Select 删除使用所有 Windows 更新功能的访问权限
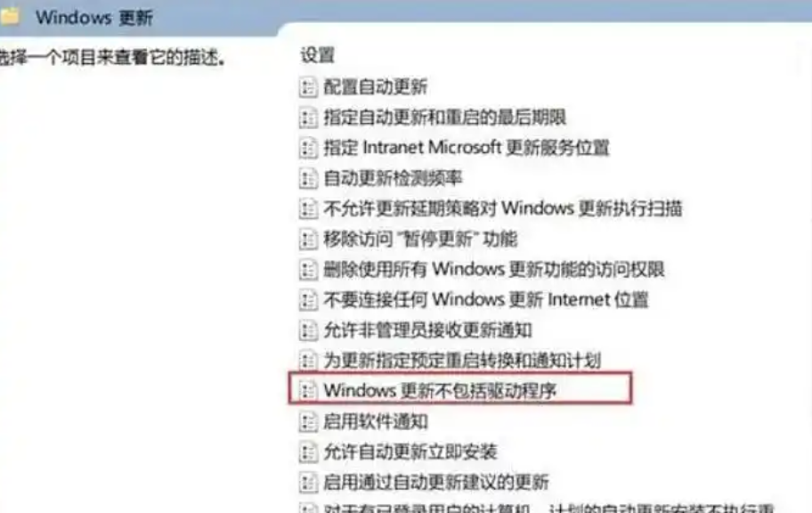 [493, 270]
